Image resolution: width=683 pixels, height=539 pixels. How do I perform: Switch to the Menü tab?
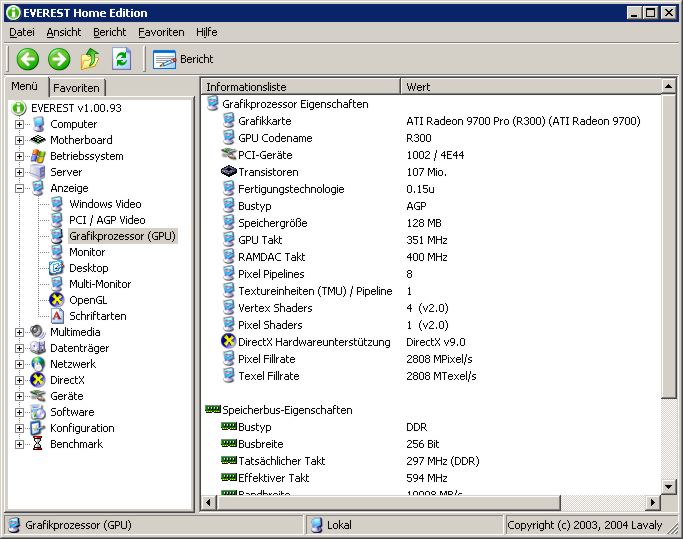(25, 86)
